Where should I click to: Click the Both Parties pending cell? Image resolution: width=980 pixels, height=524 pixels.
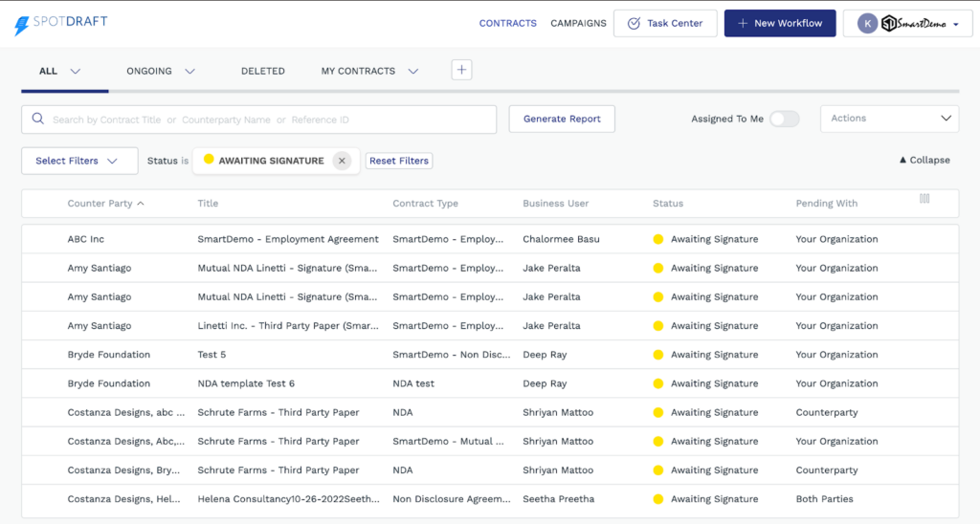pyautogui.click(x=824, y=499)
